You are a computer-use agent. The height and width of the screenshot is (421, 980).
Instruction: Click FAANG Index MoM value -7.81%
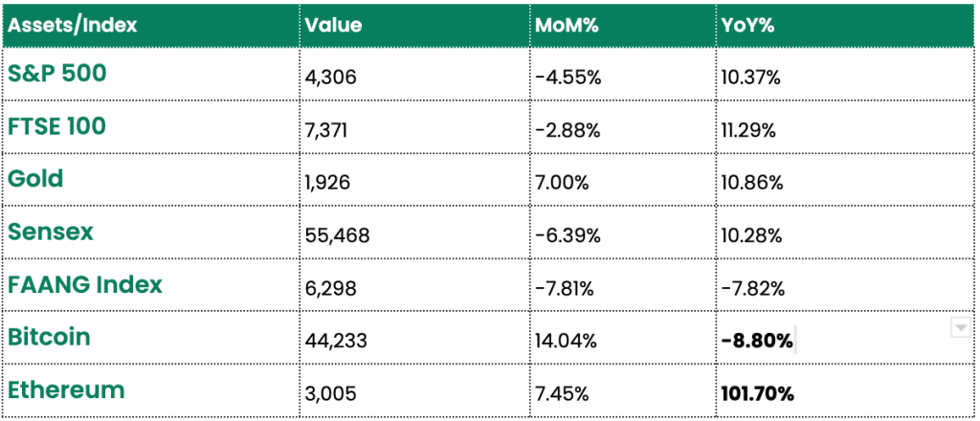click(x=566, y=289)
